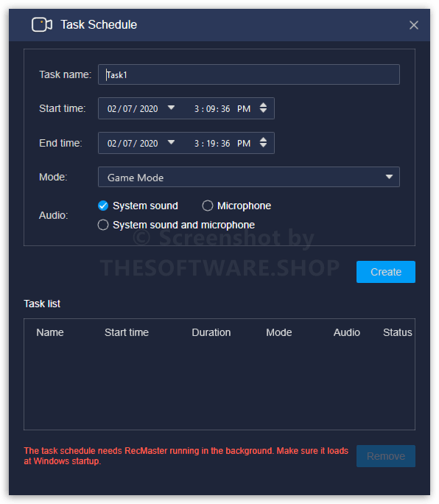
Task: Open the End time date picker arrow
Action: [172, 142]
